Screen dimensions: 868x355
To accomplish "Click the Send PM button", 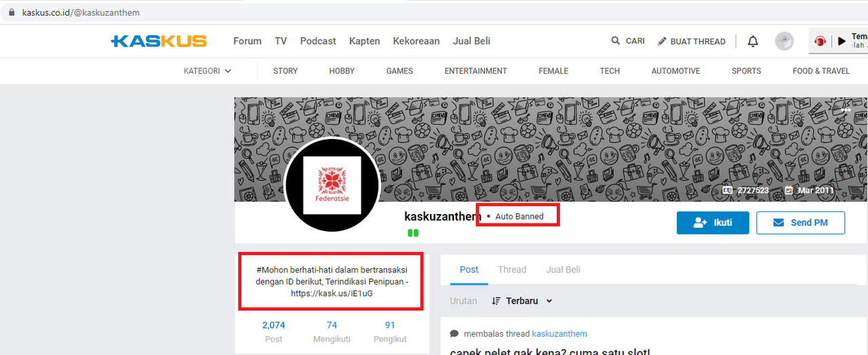I will pos(801,223).
